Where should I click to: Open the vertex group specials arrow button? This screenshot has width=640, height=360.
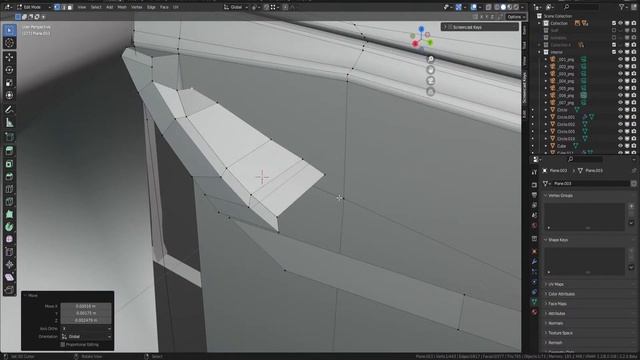[x=631, y=222]
